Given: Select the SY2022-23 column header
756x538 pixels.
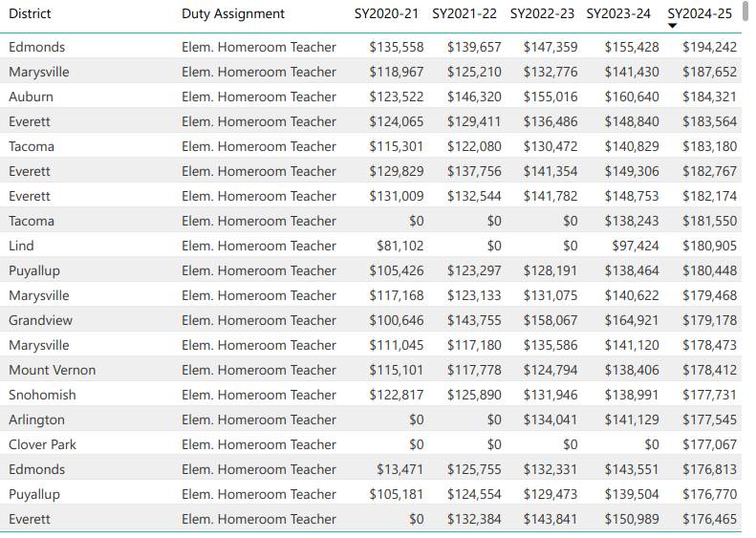Looking at the screenshot, I should 542,13.
